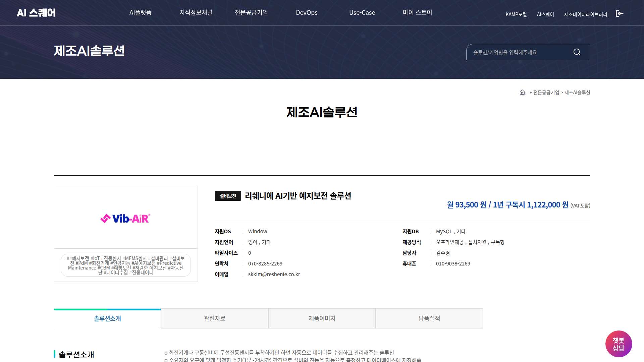The height and width of the screenshot is (362, 644).
Task: Click the email skkim@reshenie.co.kr
Action: (274, 274)
